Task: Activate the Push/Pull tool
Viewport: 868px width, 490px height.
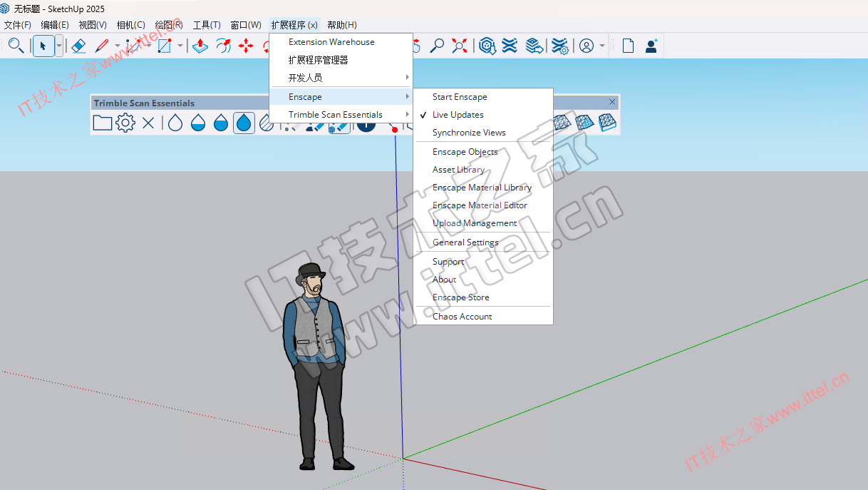Action: tap(200, 46)
